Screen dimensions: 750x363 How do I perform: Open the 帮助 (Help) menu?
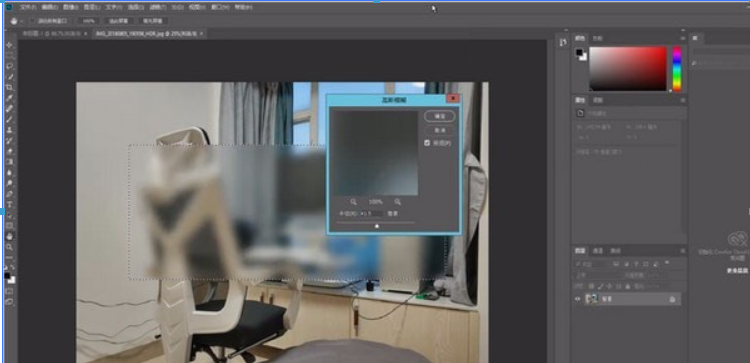(243, 8)
